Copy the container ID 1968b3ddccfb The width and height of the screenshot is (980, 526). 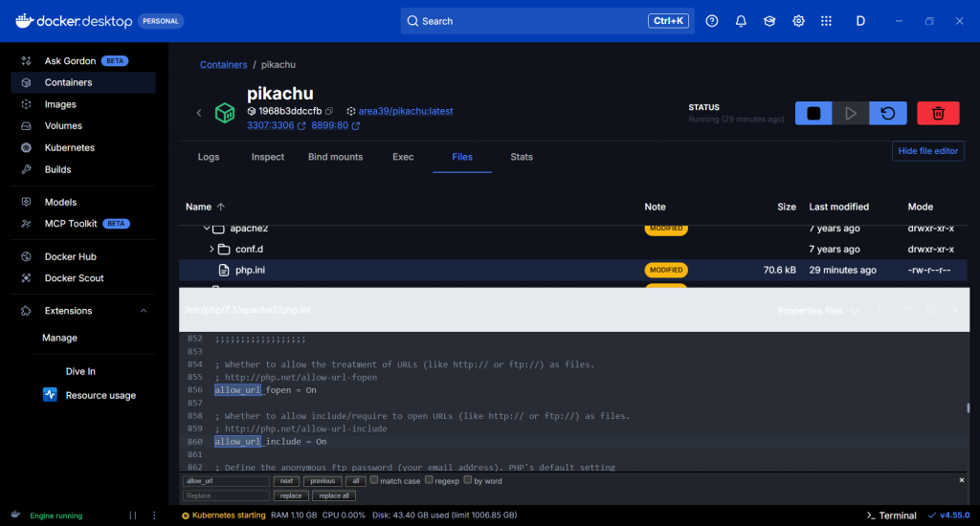[x=329, y=111]
